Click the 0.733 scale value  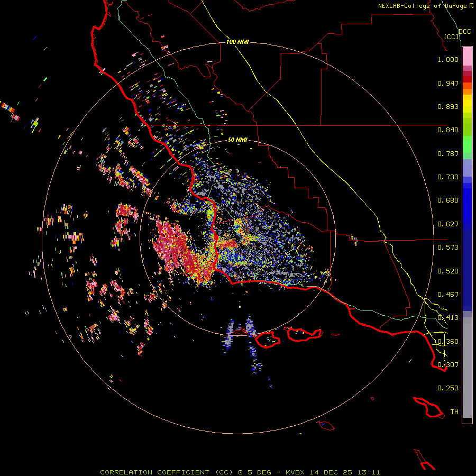448,177
